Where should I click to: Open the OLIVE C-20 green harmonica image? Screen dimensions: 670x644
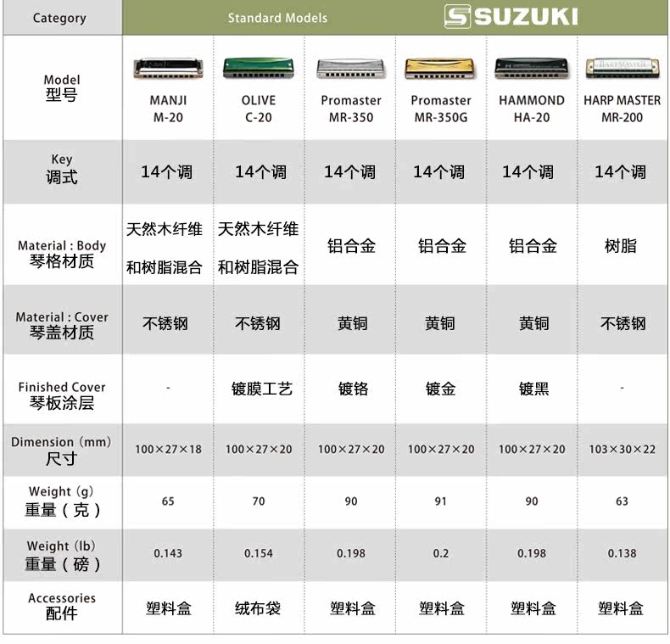click(x=258, y=68)
